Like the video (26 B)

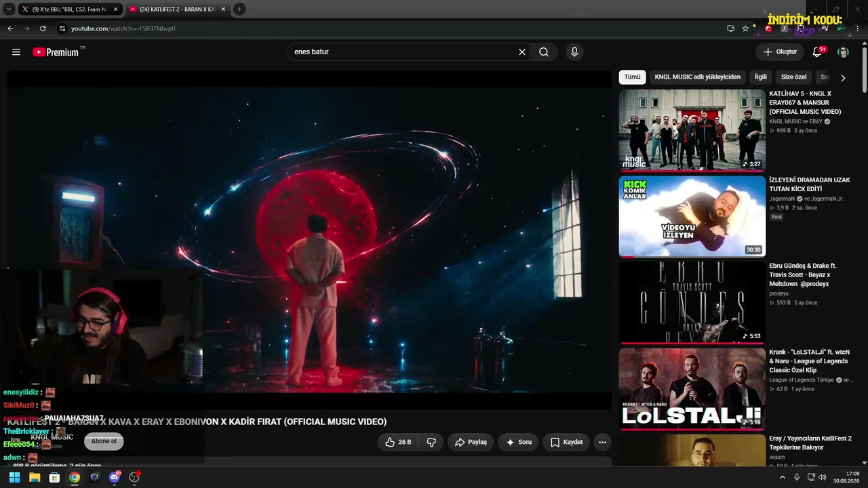398,443
